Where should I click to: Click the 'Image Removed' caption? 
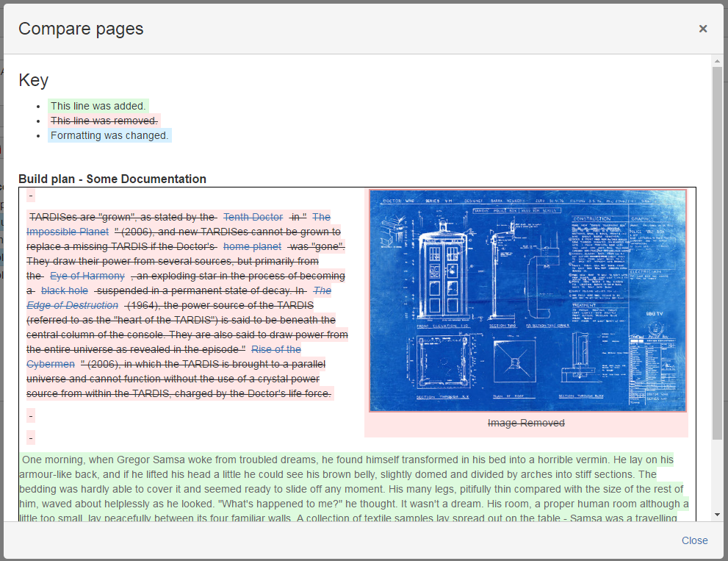point(526,423)
